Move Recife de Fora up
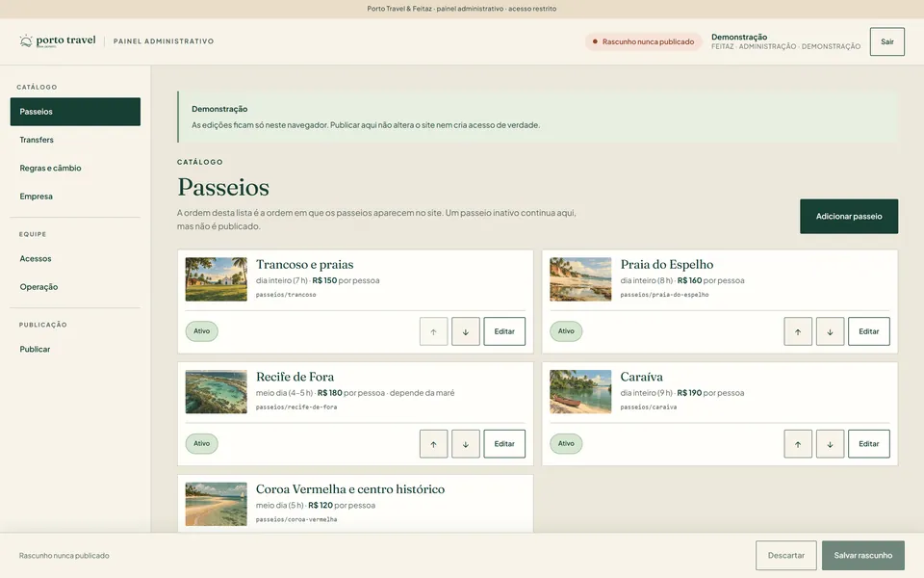924x578 pixels. [x=434, y=444]
